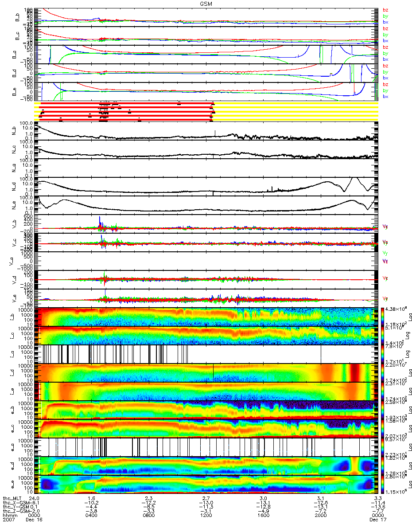Image resolution: width=412 pixels, height=532 pixels.
Task: Click the MLT value 24.0
Action: (35, 497)
